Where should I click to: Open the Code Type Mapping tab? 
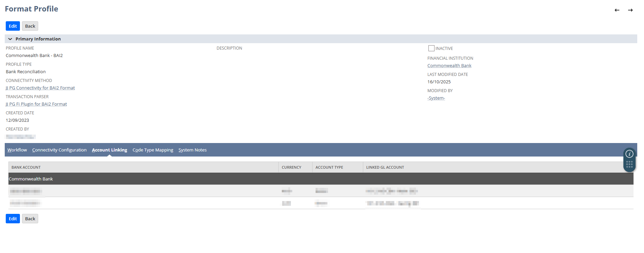153,150
